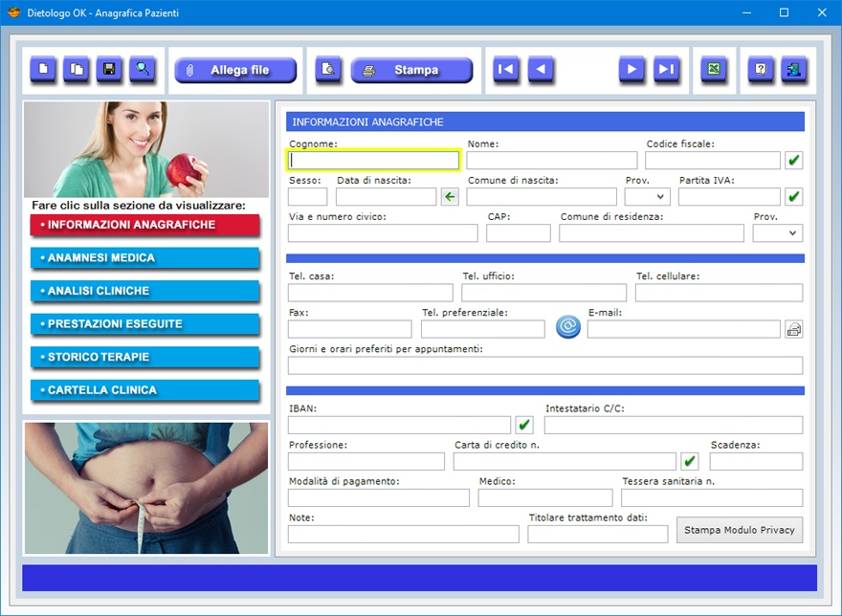Click the Scadenza field
842x616 pixels.
pos(756,461)
